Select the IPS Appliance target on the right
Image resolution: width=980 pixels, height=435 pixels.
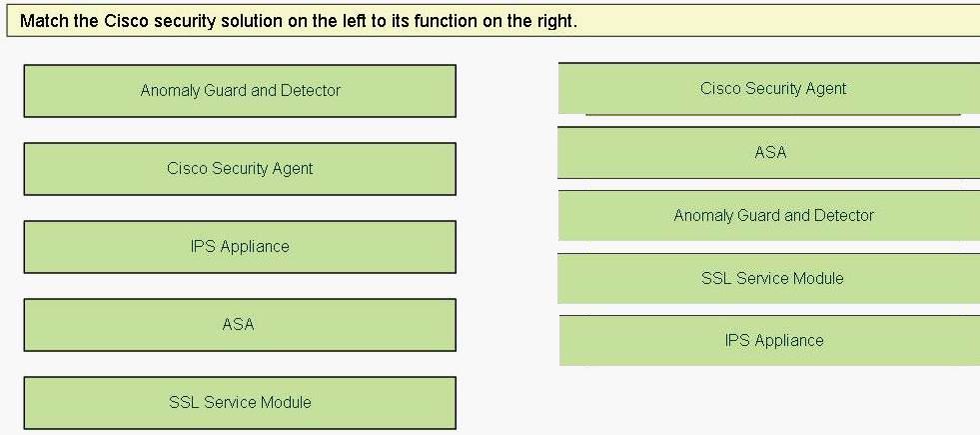[769, 340]
